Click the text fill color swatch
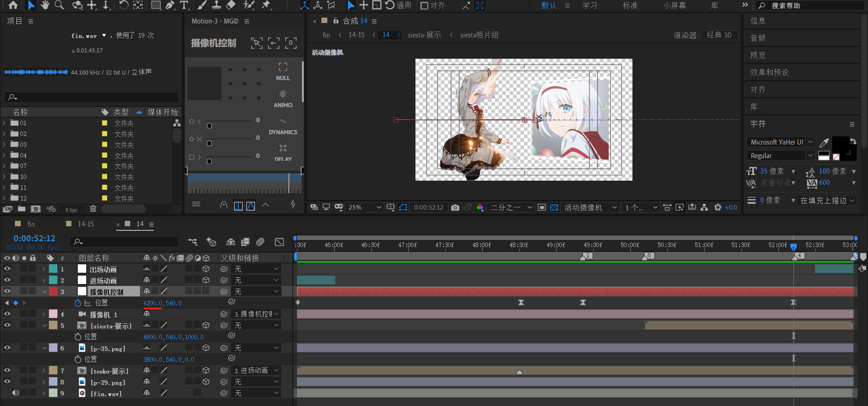This screenshot has width=868, height=406. coord(840,145)
